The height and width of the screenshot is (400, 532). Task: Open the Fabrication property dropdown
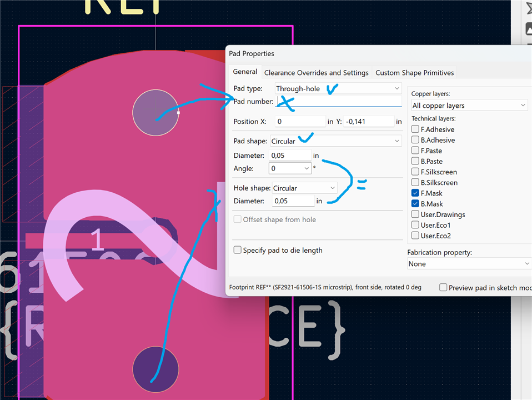[469, 264]
